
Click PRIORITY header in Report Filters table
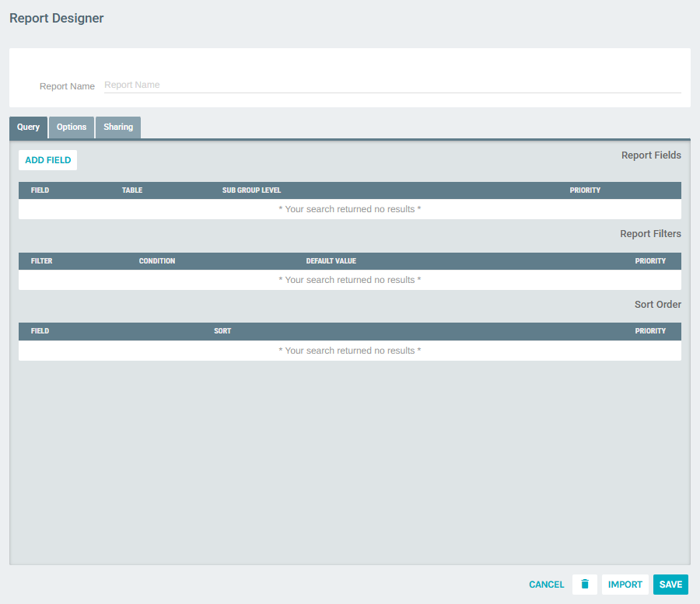(x=650, y=260)
